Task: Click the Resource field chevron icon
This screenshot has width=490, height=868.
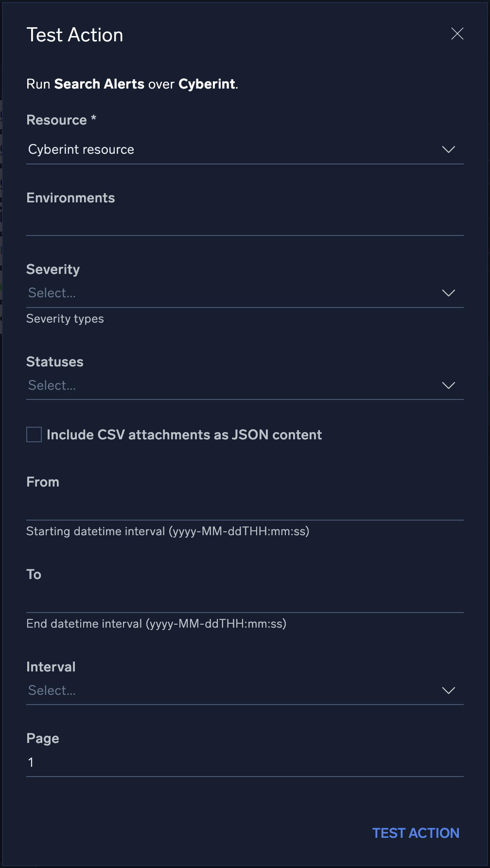Action: (x=449, y=149)
